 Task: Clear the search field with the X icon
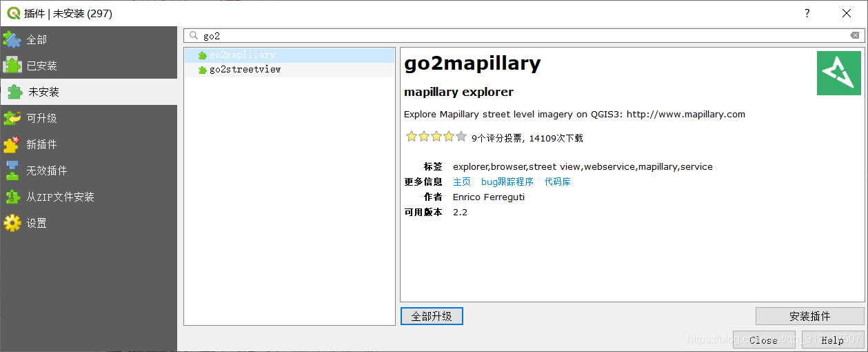pyautogui.click(x=855, y=36)
